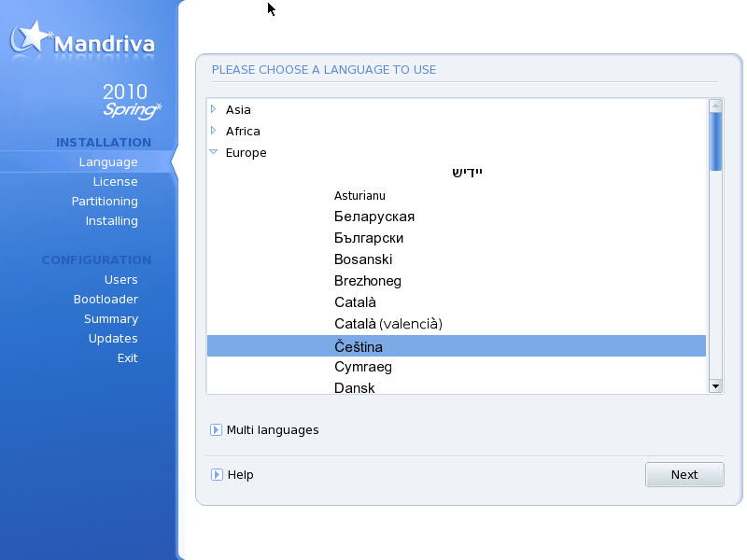This screenshot has height=560, width=747.
Task: Select Беларуская from the language list
Action: pos(374,217)
